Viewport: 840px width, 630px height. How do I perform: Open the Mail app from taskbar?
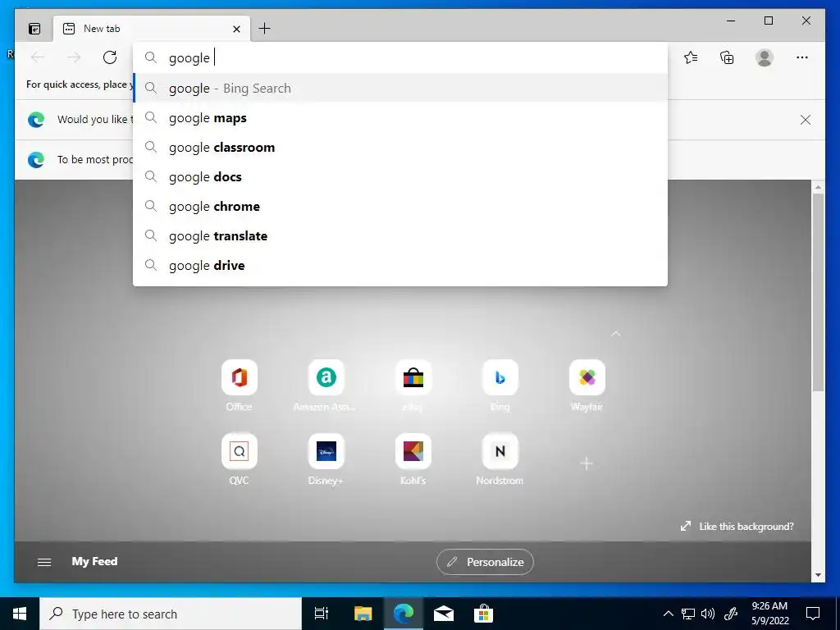click(x=444, y=614)
